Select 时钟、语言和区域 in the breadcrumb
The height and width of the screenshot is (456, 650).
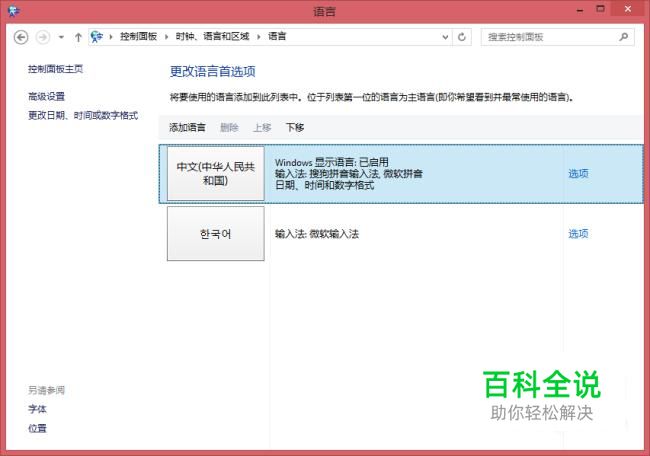click(x=212, y=36)
